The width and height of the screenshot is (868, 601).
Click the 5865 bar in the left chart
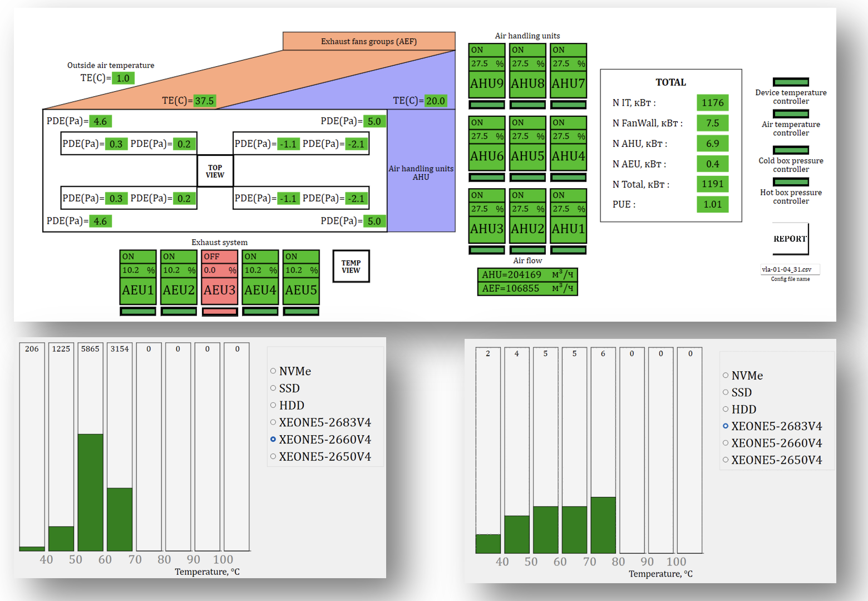pyautogui.click(x=91, y=492)
